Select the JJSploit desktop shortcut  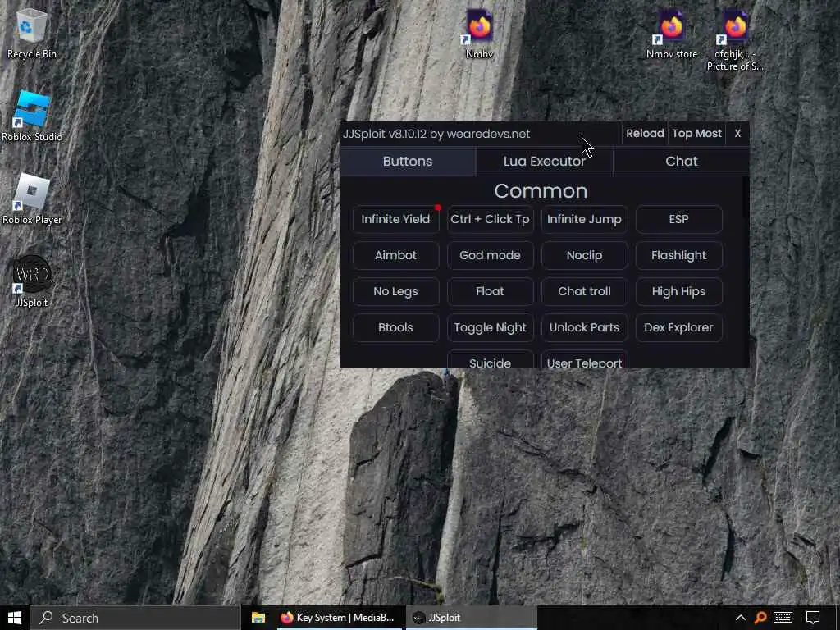point(32,282)
